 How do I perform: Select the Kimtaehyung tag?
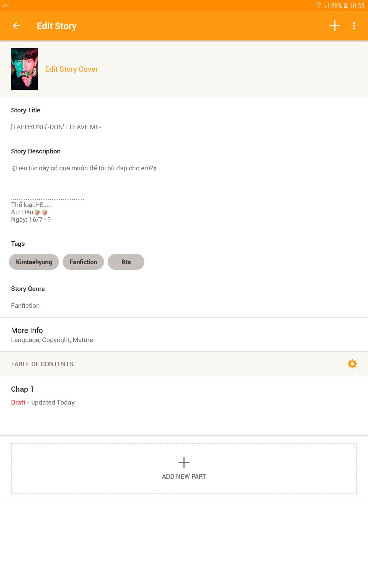[34, 262]
